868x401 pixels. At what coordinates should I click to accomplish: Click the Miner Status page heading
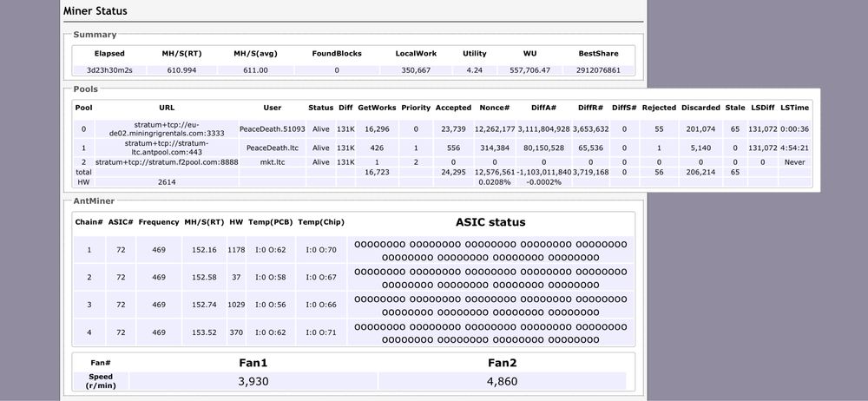[x=95, y=10]
